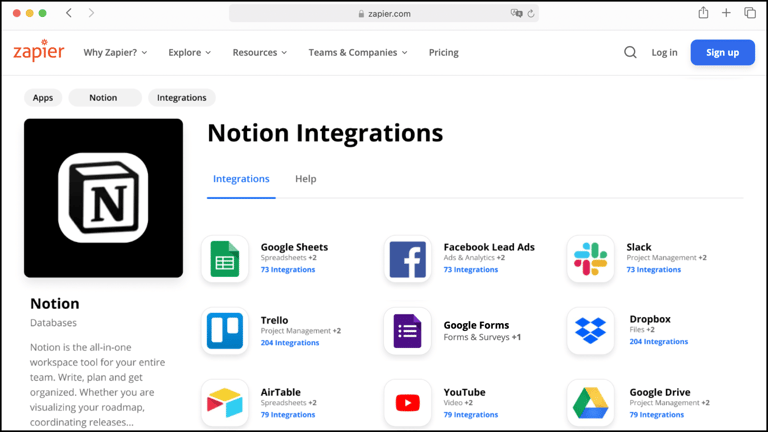Open 73 Integrations under Facebook Lead Ads

pyautogui.click(x=471, y=269)
